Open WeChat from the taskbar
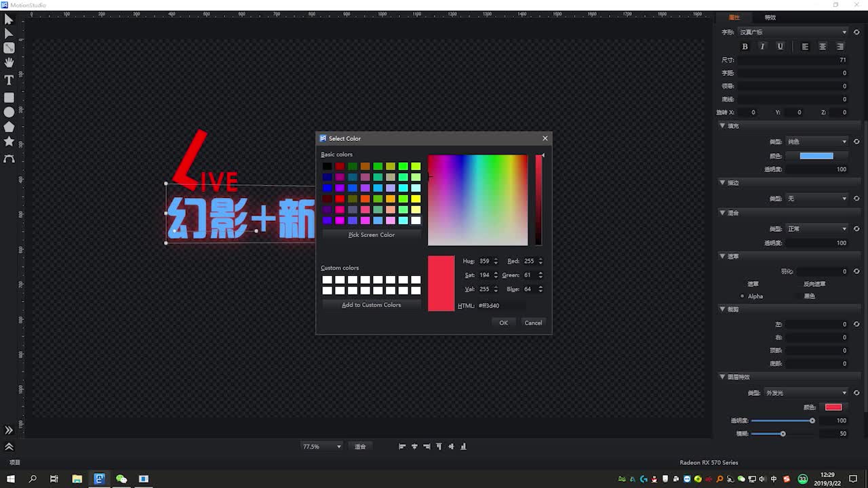The height and width of the screenshot is (488, 868). [121, 479]
